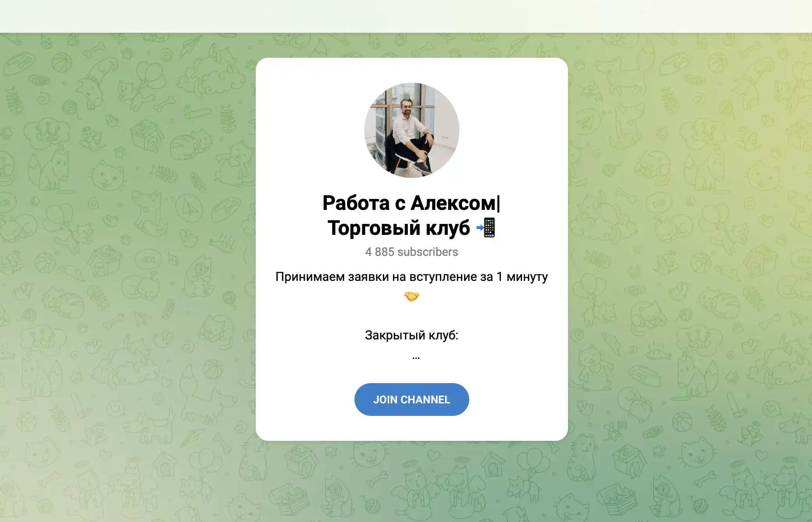Click the JOIN CHANNEL button
This screenshot has height=522, width=812.
pos(411,399)
